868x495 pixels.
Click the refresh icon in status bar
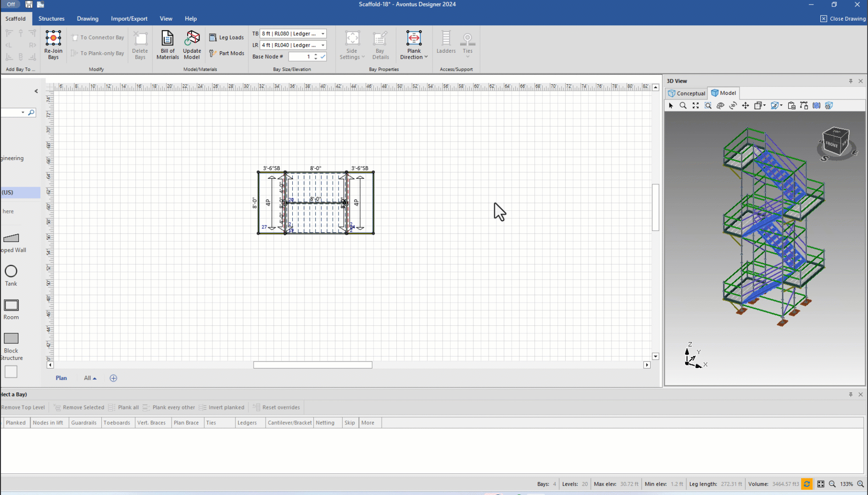point(807,484)
